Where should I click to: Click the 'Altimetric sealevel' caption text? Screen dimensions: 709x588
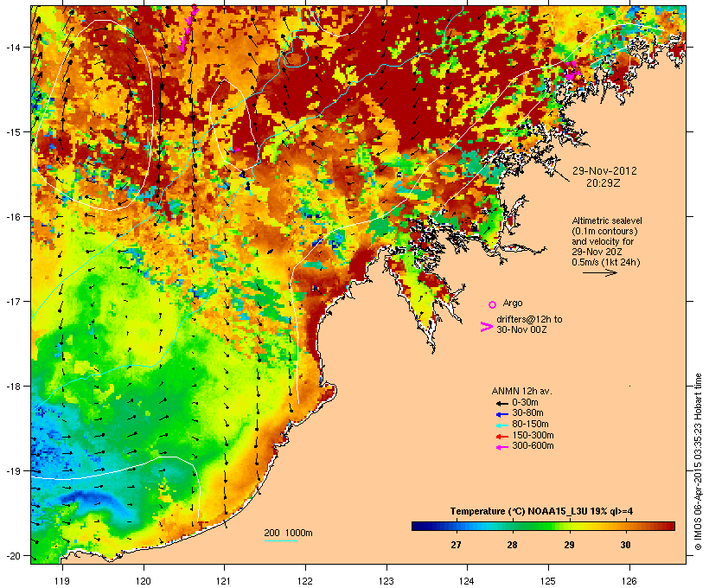[607, 220]
